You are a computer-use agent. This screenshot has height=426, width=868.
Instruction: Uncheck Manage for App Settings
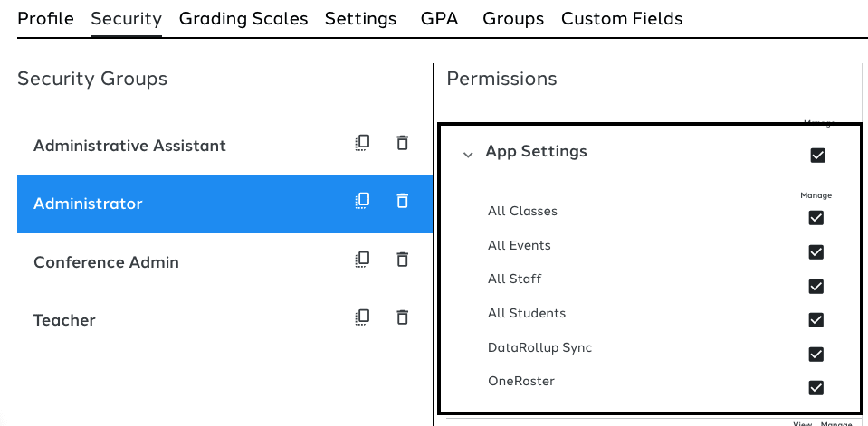pos(818,156)
